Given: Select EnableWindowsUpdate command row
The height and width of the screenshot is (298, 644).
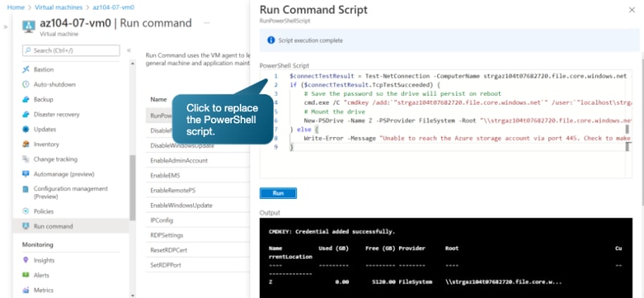Looking at the screenshot, I should click(198, 205).
